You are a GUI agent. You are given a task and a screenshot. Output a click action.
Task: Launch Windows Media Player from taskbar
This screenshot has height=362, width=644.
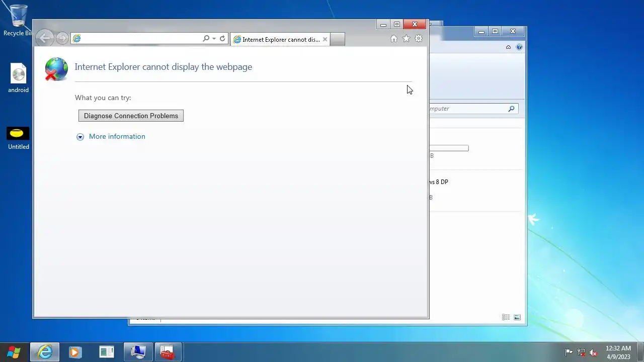point(75,352)
